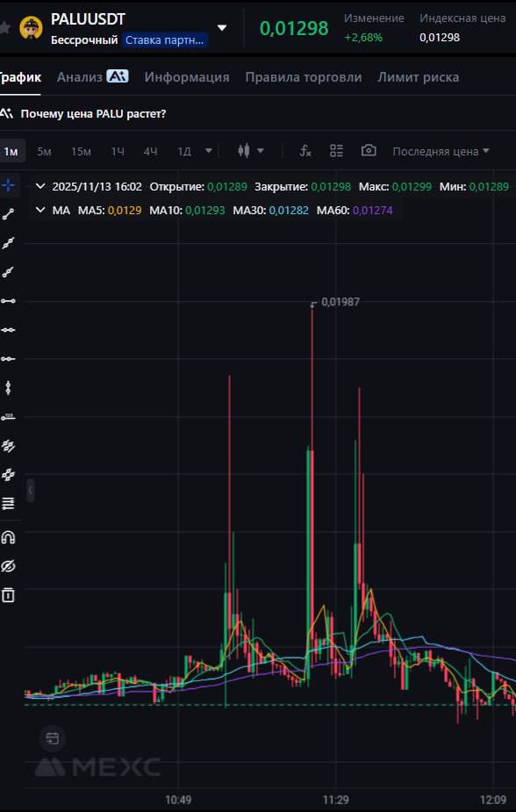Select the price line tool
The image size is (516, 812).
pyautogui.click(x=8, y=416)
